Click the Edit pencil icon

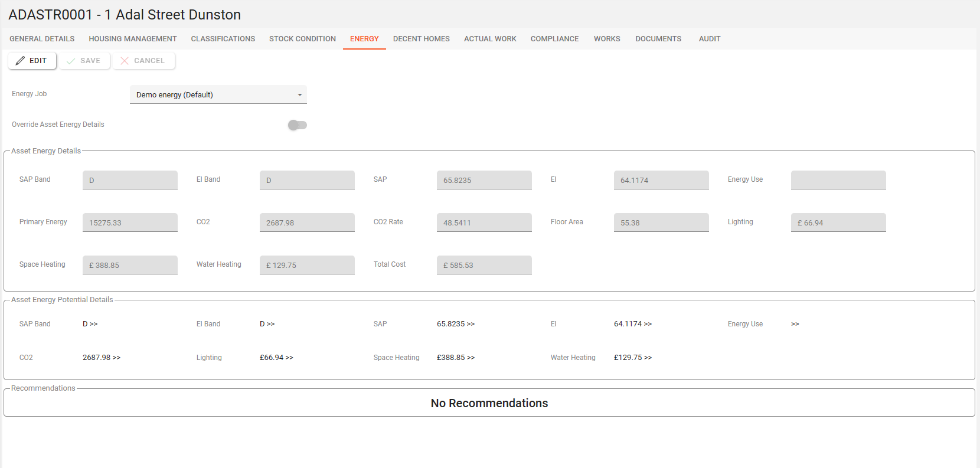21,61
